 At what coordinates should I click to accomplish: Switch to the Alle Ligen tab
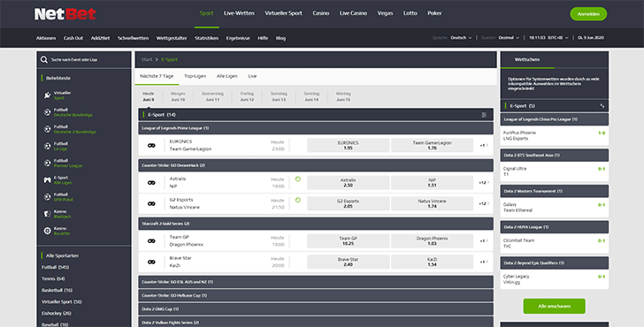tap(227, 76)
